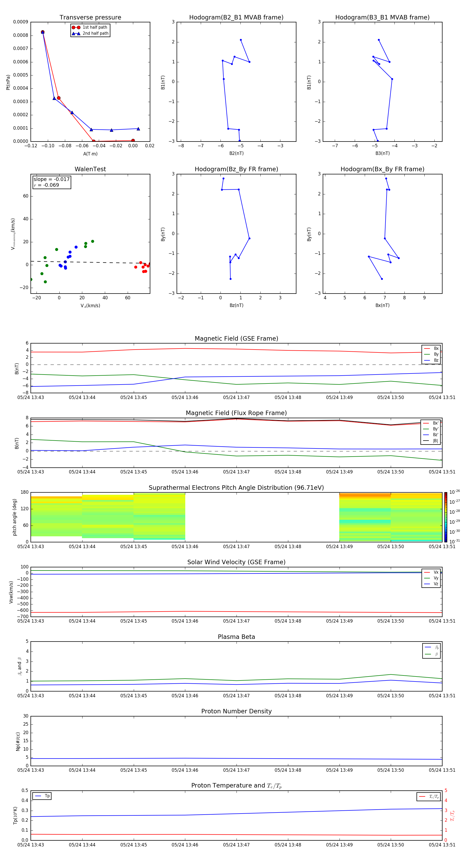Pick the Vx entry in velocity legend
The height and width of the screenshot is (868, 473).
click(431, 572)
